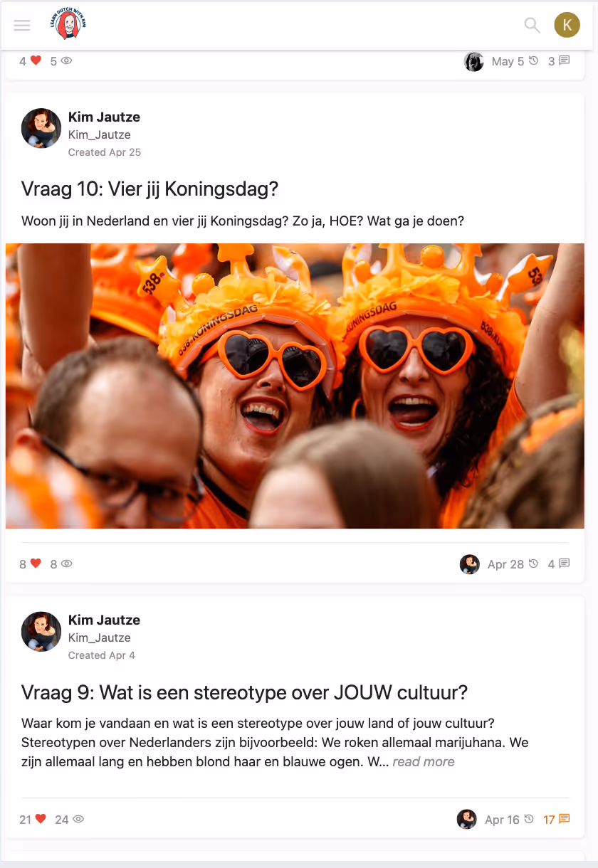Click the history icon next to Apr 28

[x=533, y=563]
